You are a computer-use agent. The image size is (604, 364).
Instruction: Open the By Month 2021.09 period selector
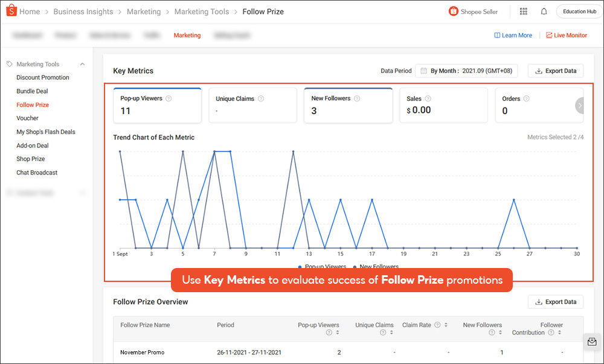(x=466, y=71)
